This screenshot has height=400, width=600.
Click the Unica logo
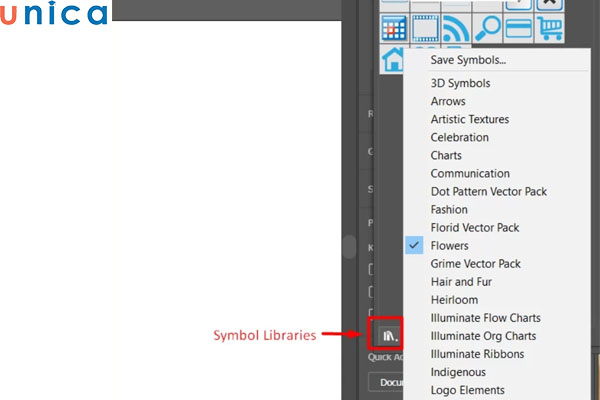55,15
